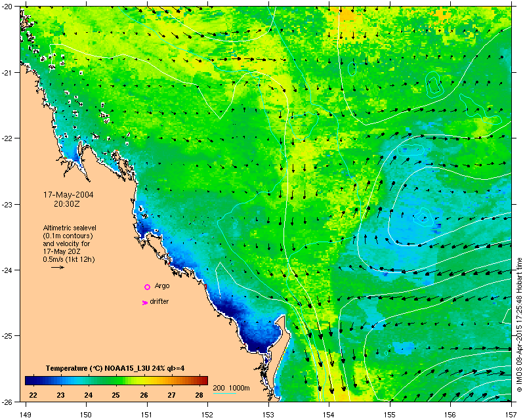Click the 'Argo' legend label

(x=162, y=285)
